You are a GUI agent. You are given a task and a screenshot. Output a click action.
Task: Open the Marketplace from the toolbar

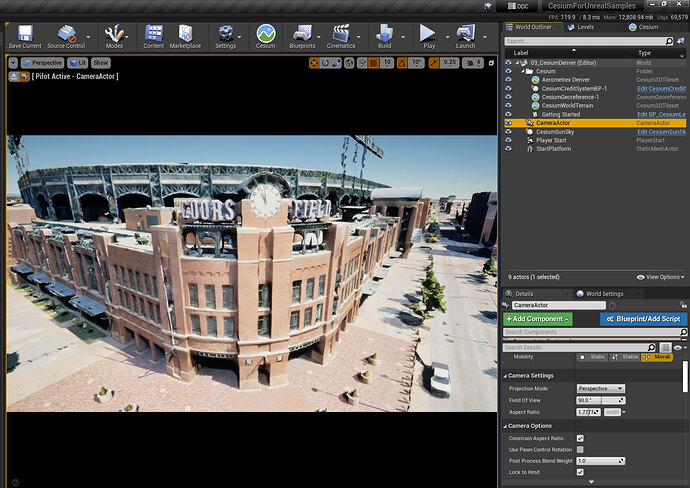pyautogui.click(x=185, y=33)
